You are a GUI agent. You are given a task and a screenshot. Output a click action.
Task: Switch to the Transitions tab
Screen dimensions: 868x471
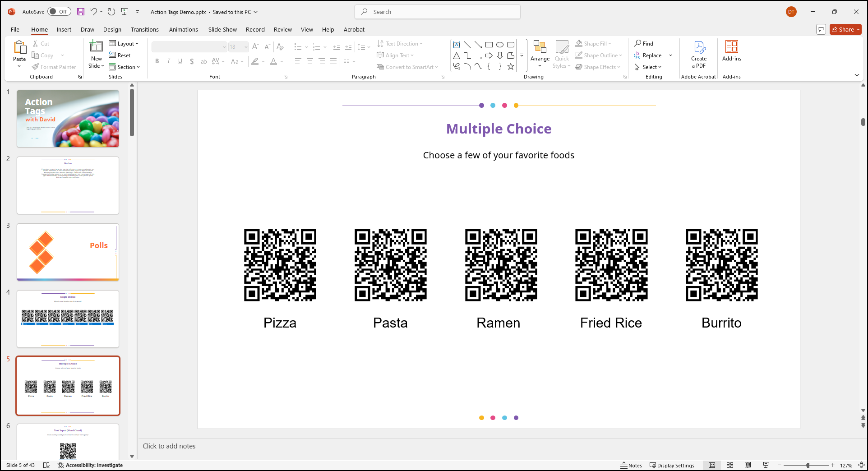tap(144, 29)
